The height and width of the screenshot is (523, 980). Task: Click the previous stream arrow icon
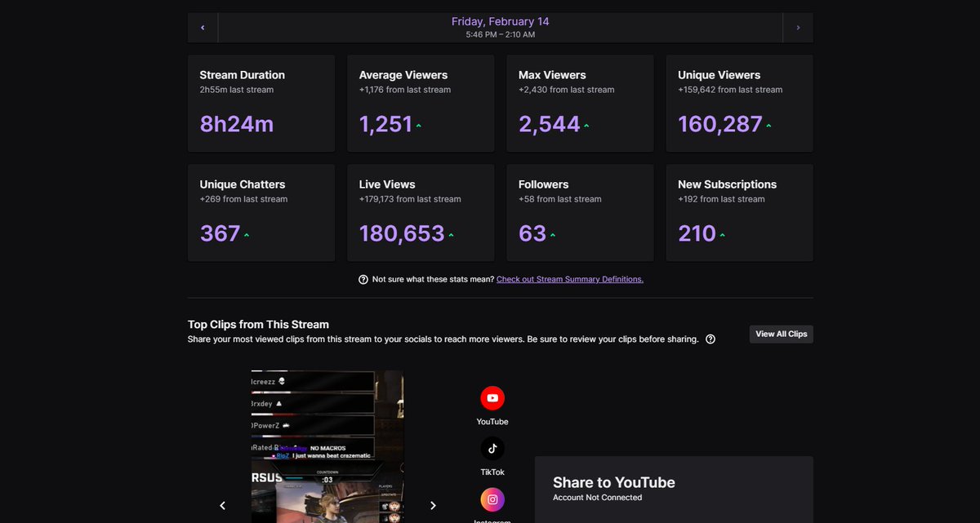click(202, 27)
